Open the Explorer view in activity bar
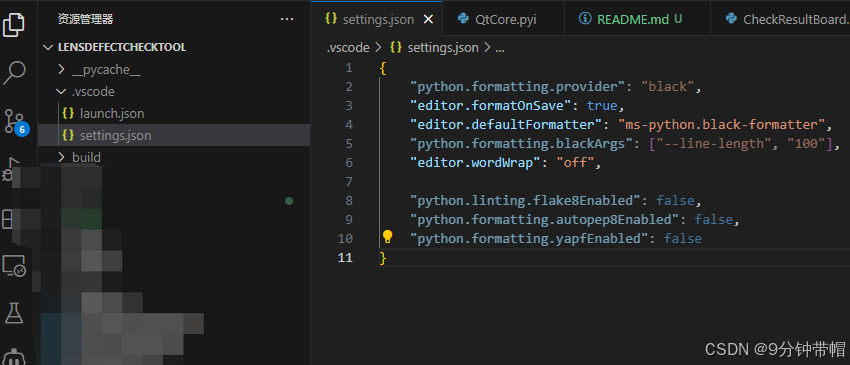Image resolution: width=850 pixels, height=365 pixels. tap(14, 25)
